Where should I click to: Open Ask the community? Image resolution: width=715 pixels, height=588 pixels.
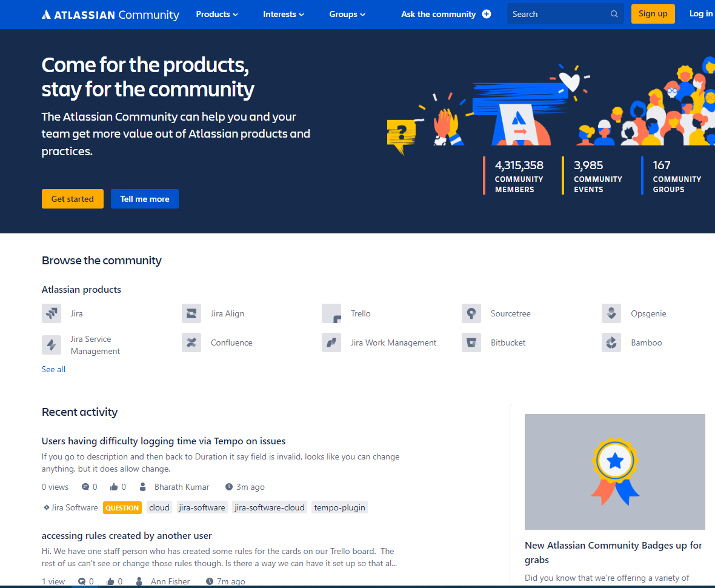tap(438, 14)
